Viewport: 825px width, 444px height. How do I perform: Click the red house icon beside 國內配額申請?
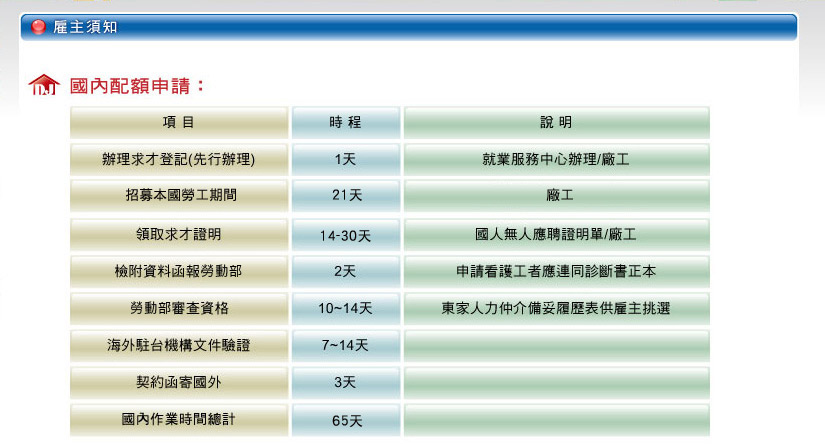[x=43, y=87]
